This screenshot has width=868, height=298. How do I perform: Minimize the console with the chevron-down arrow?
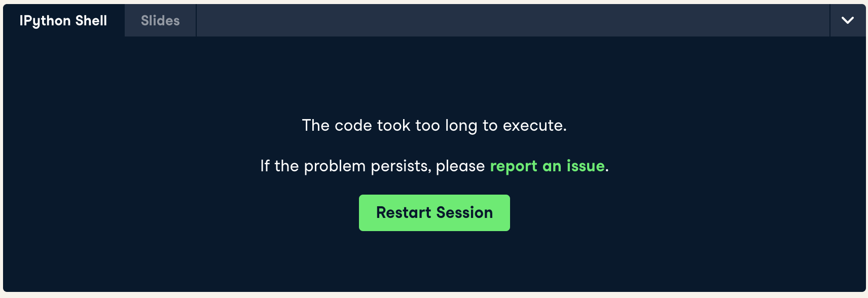pos(848,20)
